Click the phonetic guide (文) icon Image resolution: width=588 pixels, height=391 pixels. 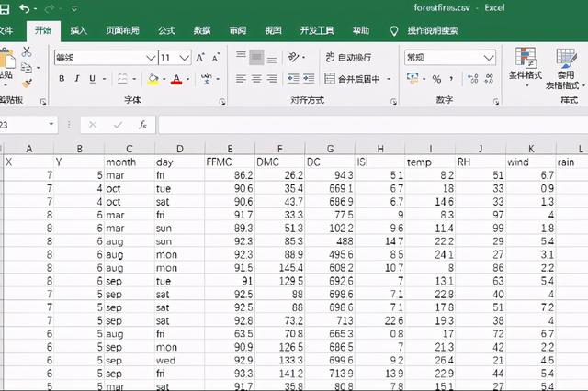(206, 79)
